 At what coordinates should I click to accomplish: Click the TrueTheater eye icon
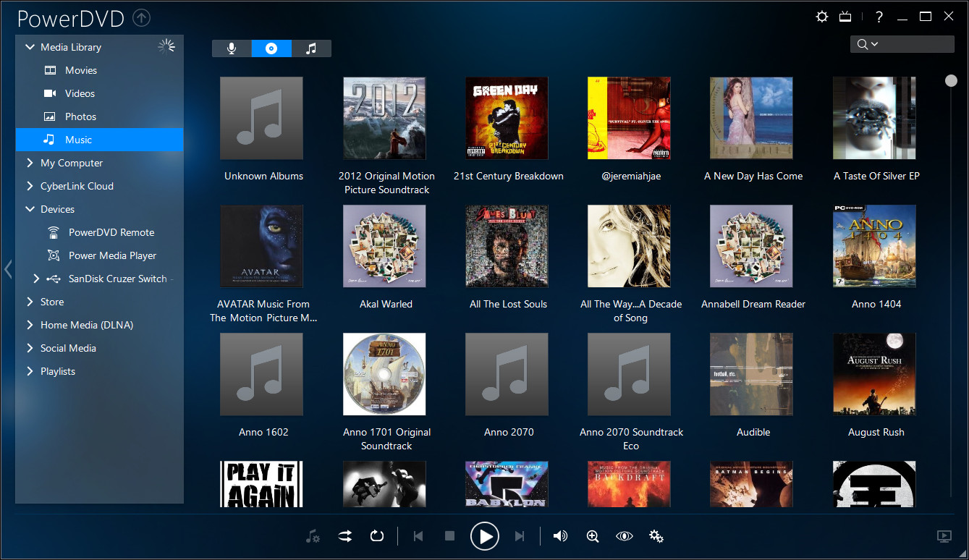(x=624, y=536)
